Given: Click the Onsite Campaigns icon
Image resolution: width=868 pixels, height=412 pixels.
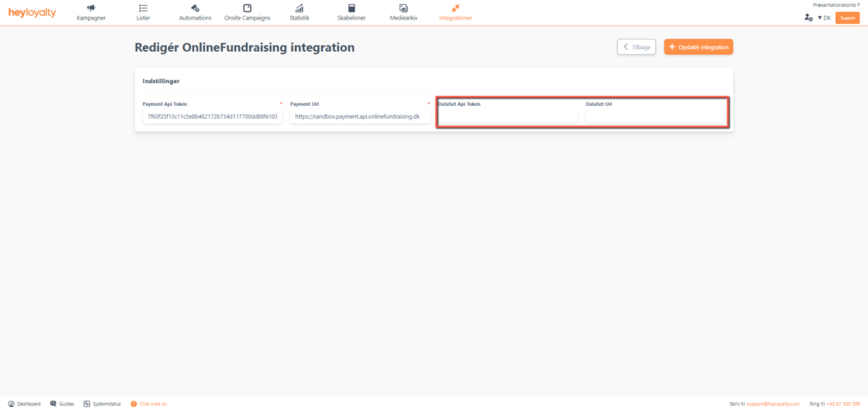Looking at the screenshot, I should point(248,8).
